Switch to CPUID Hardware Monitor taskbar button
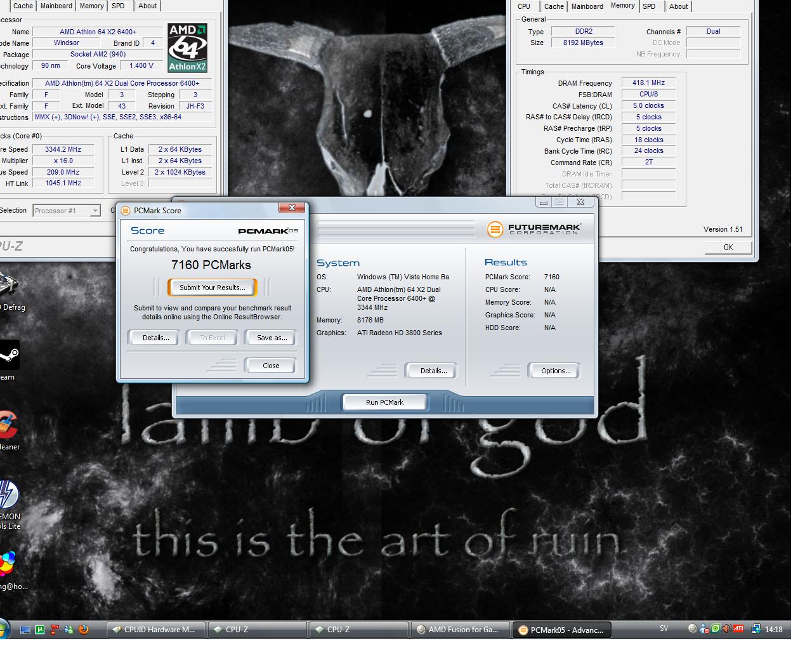This screenshot has width=812, height=650. [x=155, y=630]
